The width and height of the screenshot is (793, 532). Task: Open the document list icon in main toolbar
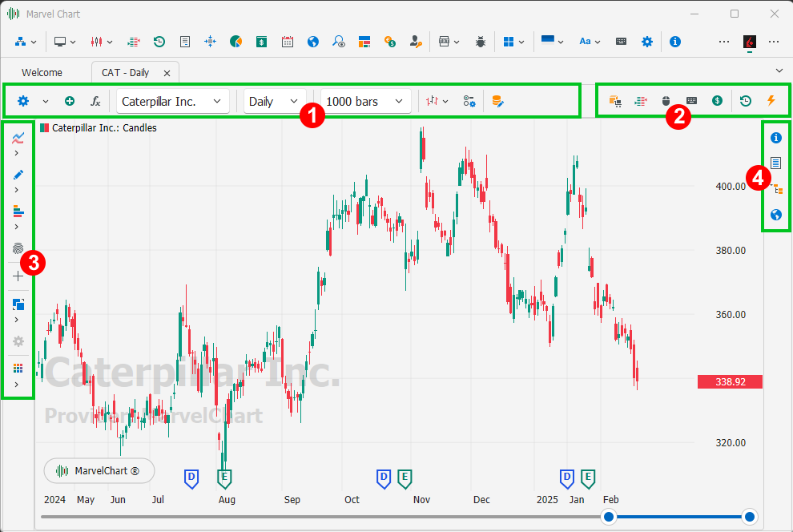click(185, 42)
